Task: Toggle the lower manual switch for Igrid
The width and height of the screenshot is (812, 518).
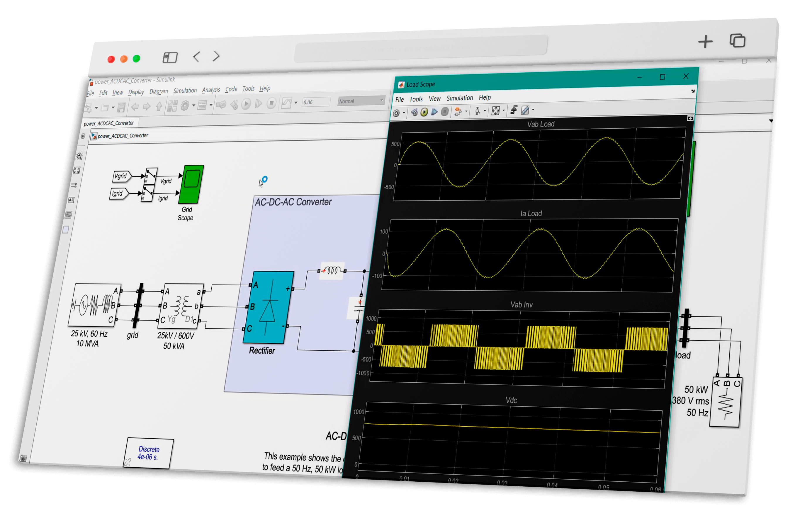Action: 148,193
